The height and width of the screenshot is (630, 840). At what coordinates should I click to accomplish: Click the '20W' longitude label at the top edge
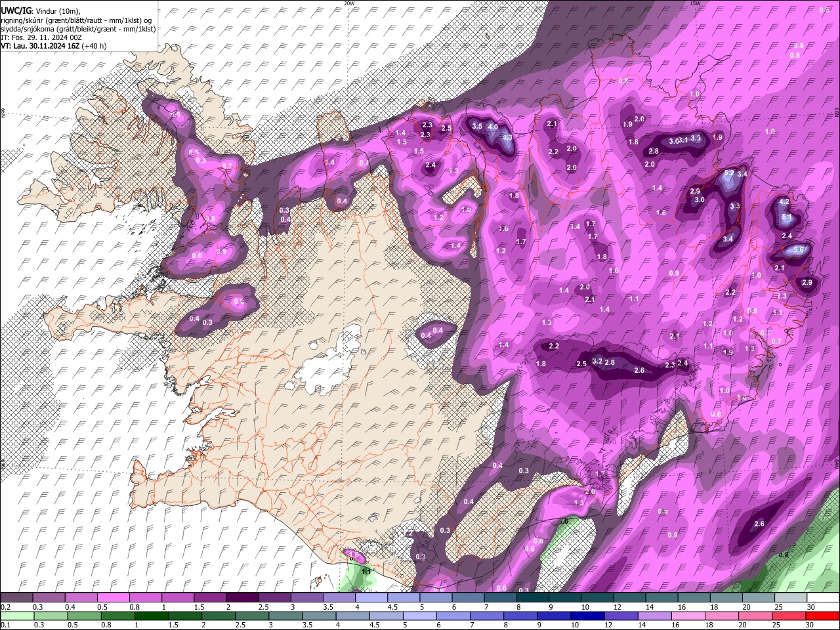point(349,3)
